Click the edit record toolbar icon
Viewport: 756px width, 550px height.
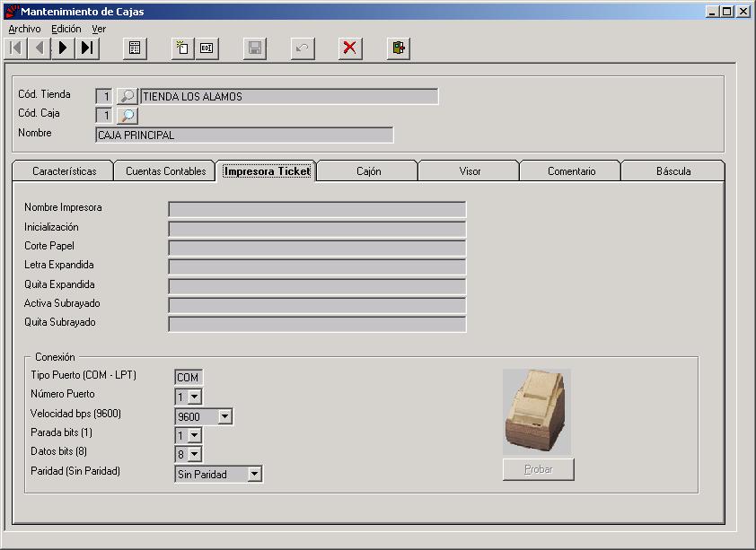pos(207,48)
